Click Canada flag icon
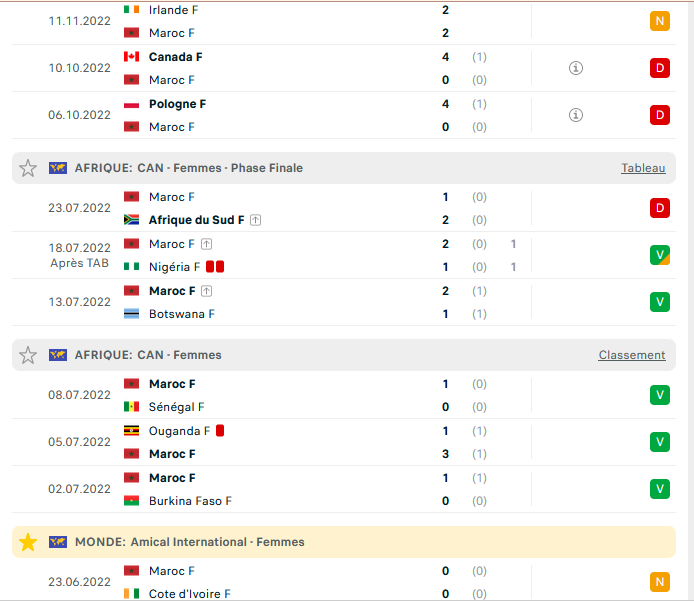Image resolution: width=694 pixels, height=601 pixels. tap(131, 57)
